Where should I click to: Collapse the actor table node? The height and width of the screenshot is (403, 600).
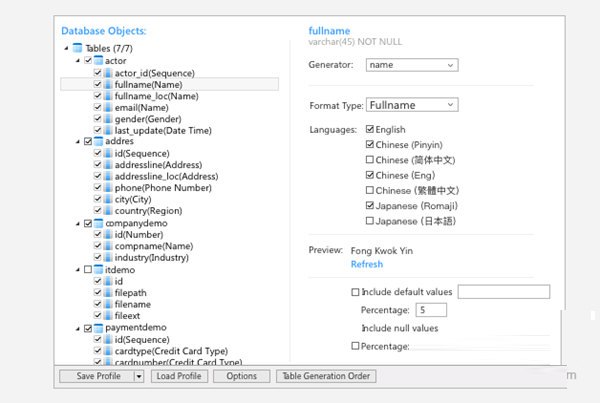pos(78,60)
